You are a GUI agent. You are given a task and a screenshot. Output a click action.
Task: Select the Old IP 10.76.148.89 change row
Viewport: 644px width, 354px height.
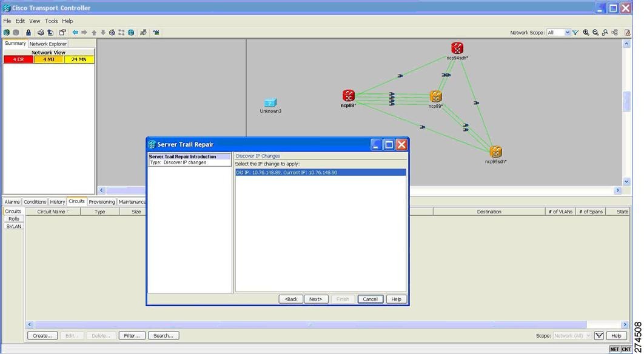tap(321, 173)
